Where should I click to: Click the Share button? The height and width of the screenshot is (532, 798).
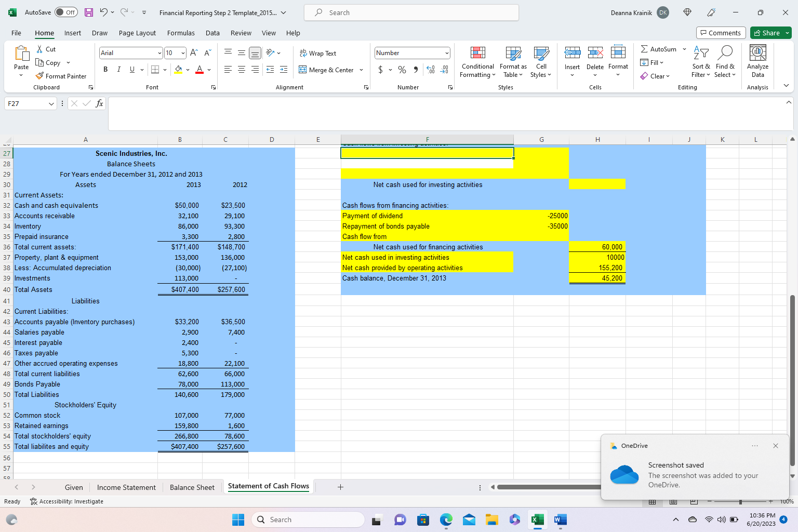click(770, 33)
